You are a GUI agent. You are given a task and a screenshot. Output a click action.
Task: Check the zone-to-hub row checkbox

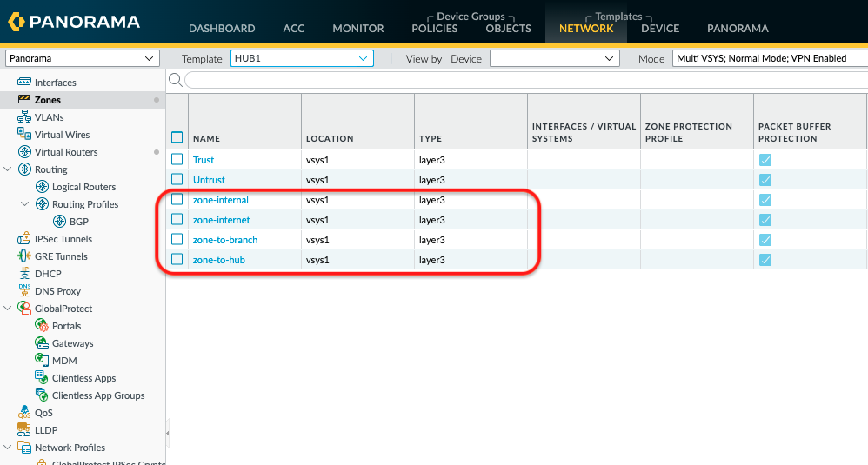click(177, 259)
